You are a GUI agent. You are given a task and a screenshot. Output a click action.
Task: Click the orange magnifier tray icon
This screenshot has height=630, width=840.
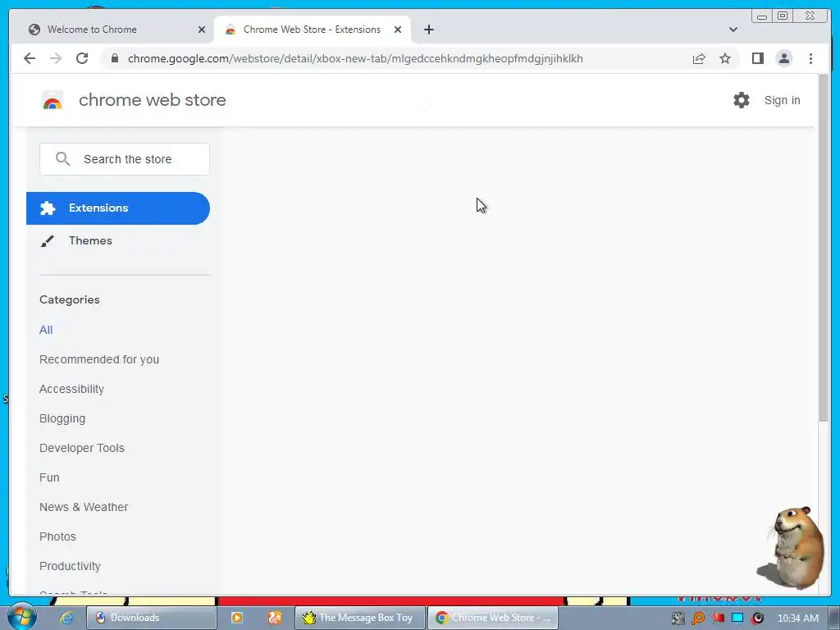(x=698, y=619)
